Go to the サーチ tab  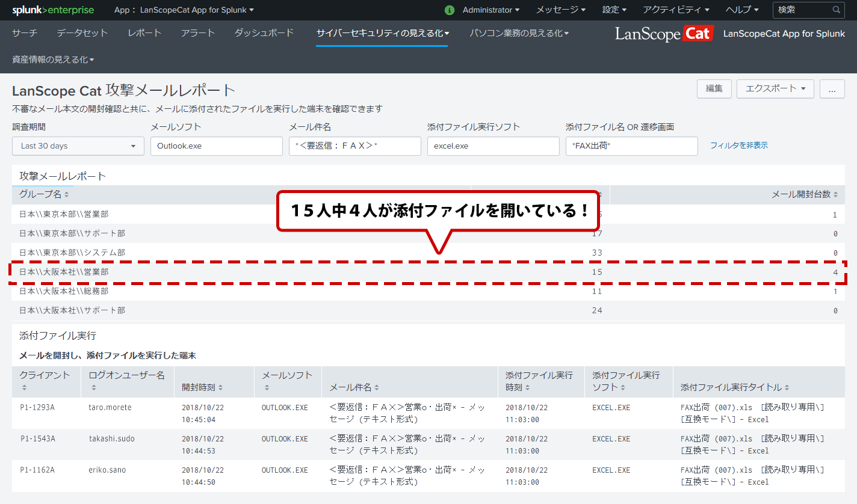[x=25, y=33]
